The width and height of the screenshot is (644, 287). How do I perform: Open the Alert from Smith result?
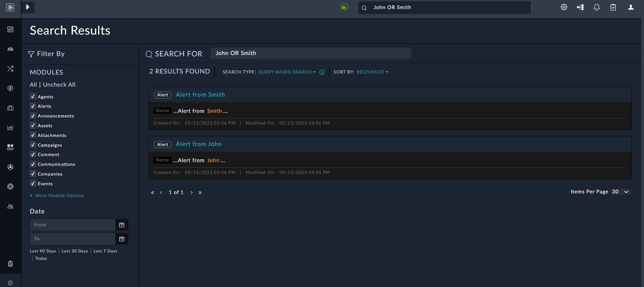200,95
